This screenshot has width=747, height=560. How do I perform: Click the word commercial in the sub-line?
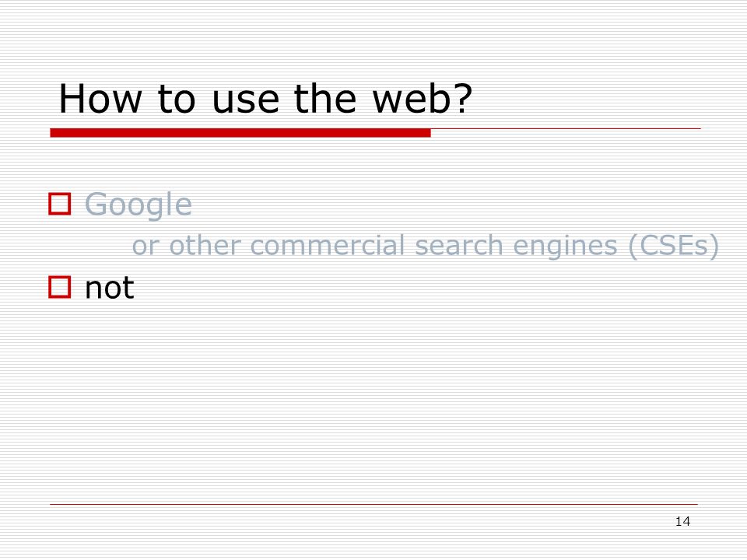(328, 246)
